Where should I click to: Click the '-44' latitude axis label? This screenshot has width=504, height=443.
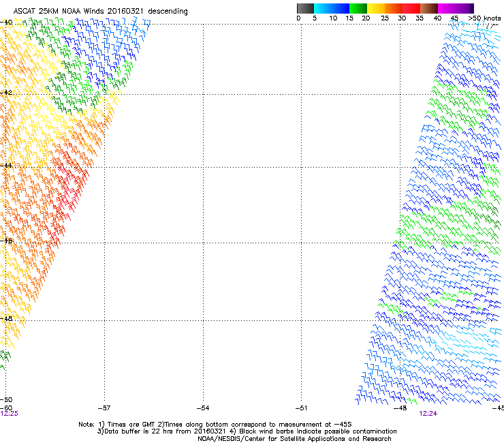click(6, 166)
